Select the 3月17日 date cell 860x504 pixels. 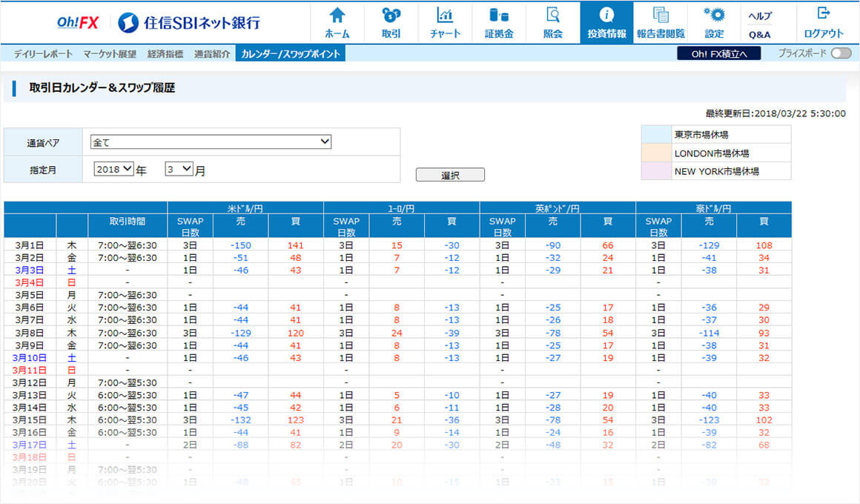[30, 445]
